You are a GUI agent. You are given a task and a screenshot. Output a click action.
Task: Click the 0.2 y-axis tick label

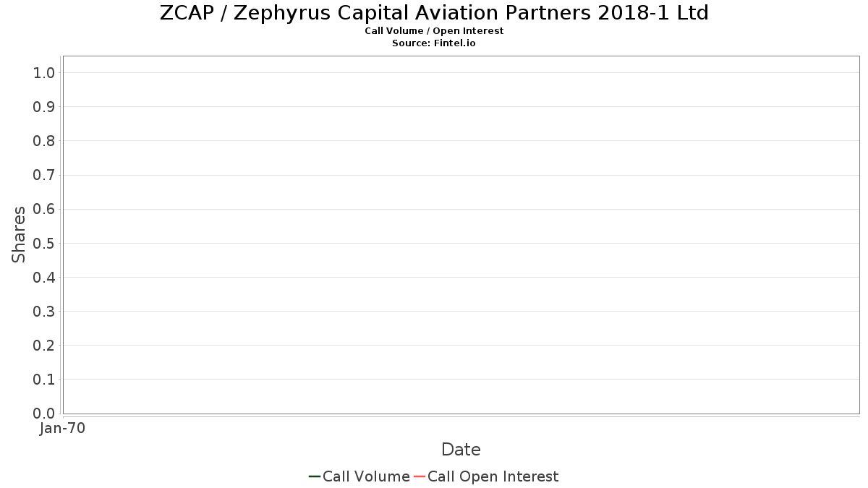[44, 346]
